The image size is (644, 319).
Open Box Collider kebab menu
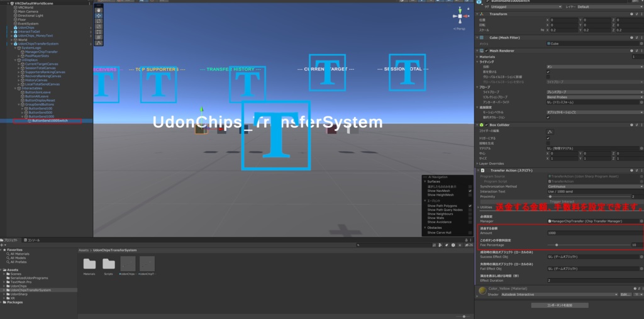[641, 125]
